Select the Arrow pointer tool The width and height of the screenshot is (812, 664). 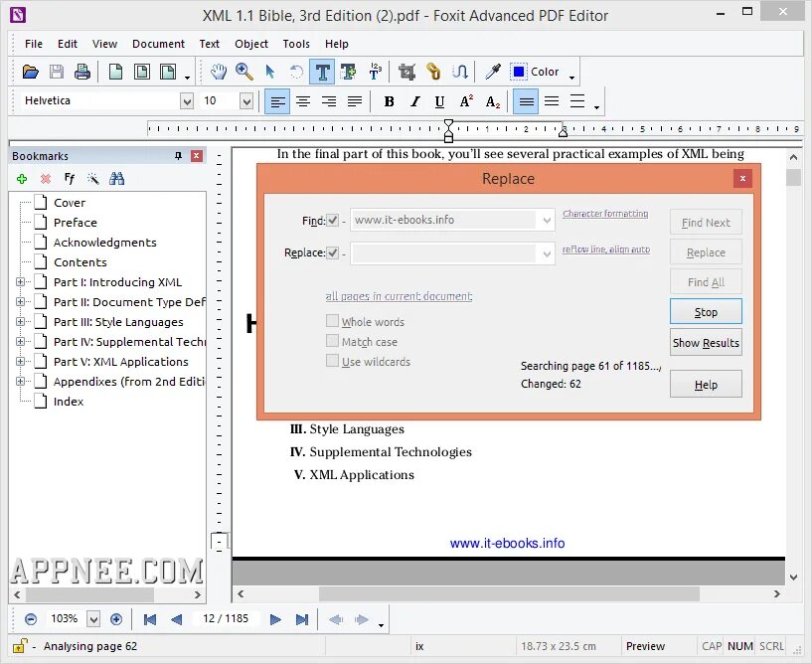(269, 72)
